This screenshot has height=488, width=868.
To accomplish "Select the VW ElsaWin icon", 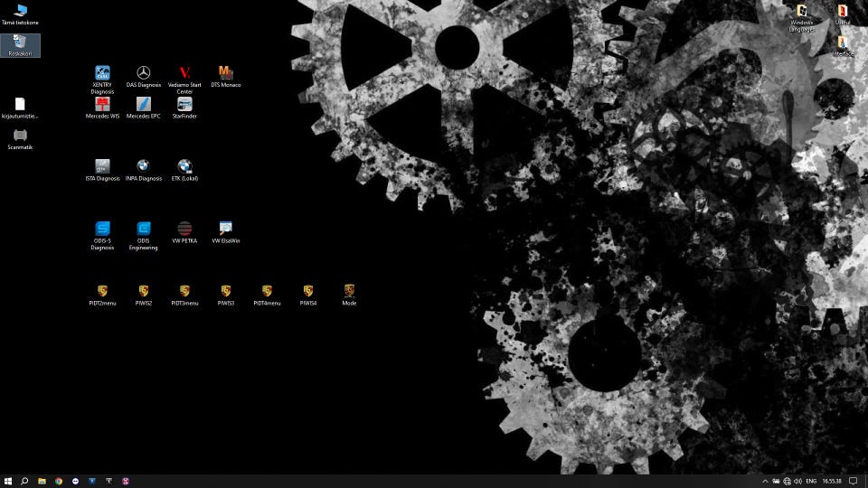I will 225,232.
